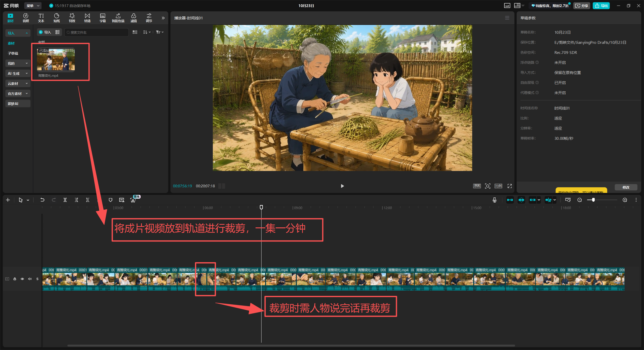Image resolution: width=644 pixels, height=350 pixels.
Task: Open the selection tool mode dropdown arrow
Action: 28,200
